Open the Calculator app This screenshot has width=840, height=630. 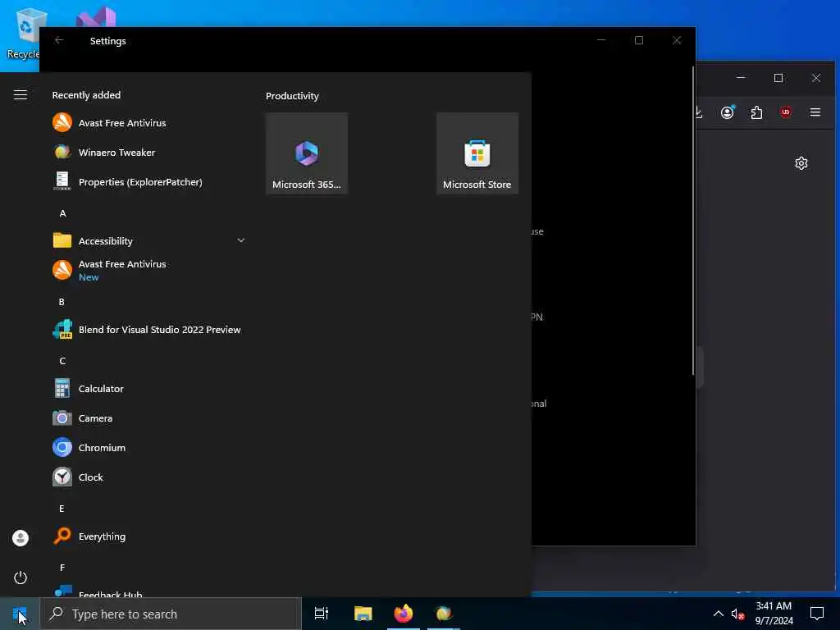click(148, 388)
